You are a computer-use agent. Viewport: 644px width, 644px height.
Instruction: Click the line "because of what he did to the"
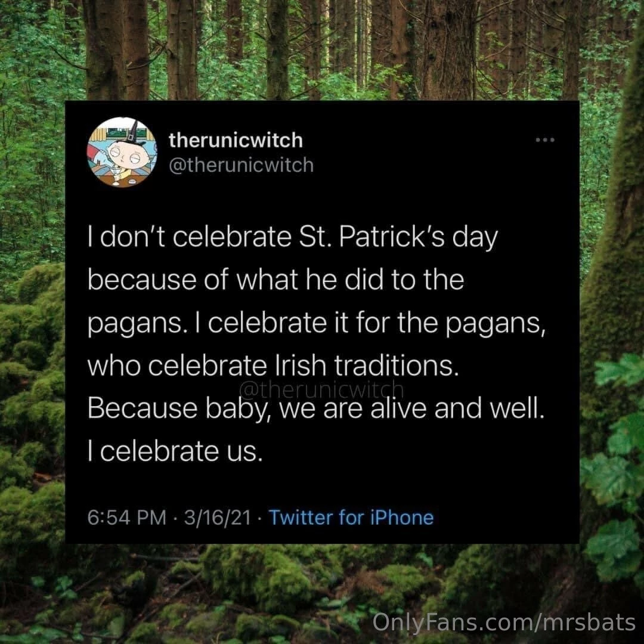coord(275,280)
